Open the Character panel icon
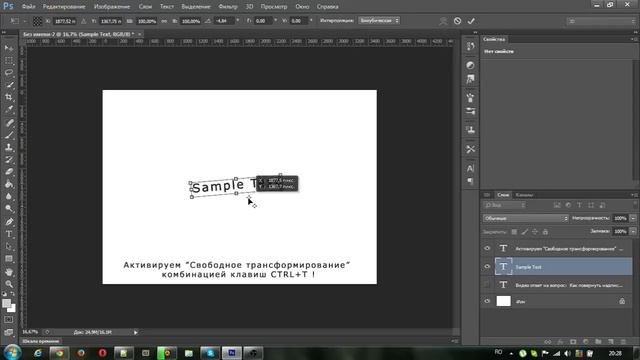The width and height of the screenshot is (640, 360). [470, 168]
